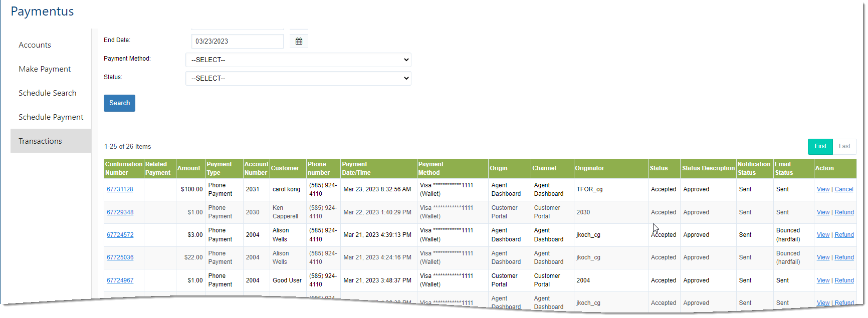View transaction 67731128 details
The image size is (868, 318).
coord(823,189)
